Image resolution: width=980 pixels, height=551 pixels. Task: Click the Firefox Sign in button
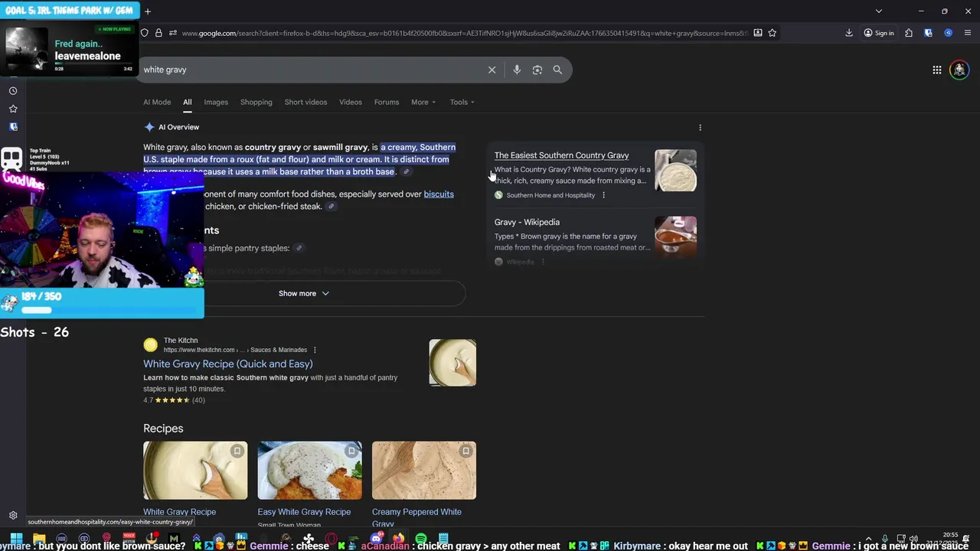click(x=879, y=33)
